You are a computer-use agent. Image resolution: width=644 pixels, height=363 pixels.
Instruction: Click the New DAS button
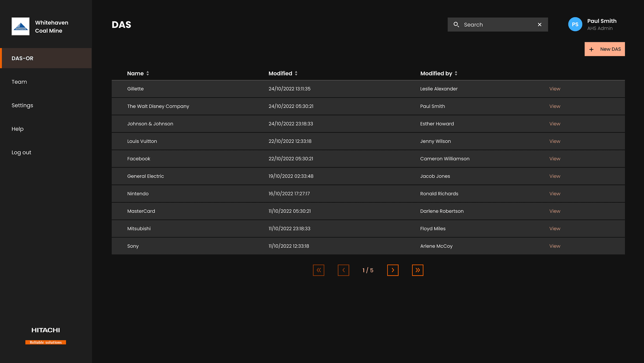coord(605,49)
